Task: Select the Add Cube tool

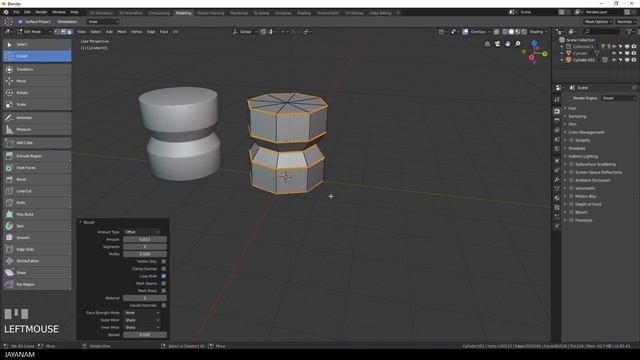Action: [x=37, y=143]
